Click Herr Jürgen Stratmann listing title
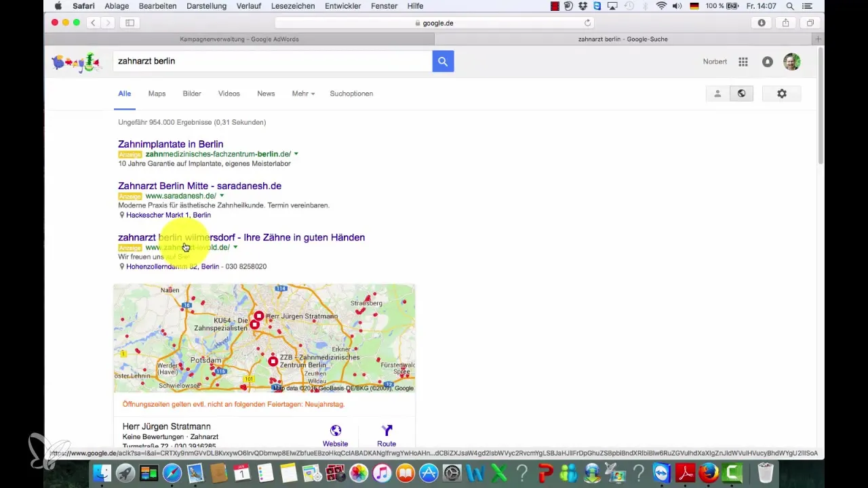868x488 pixels. pyautogui.click(x=166, y=427)
